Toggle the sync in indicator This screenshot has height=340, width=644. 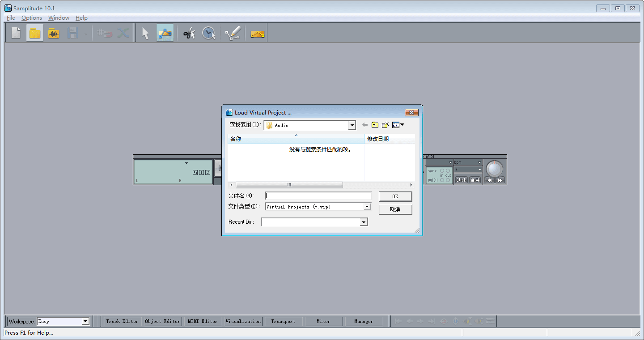point(442,170)
